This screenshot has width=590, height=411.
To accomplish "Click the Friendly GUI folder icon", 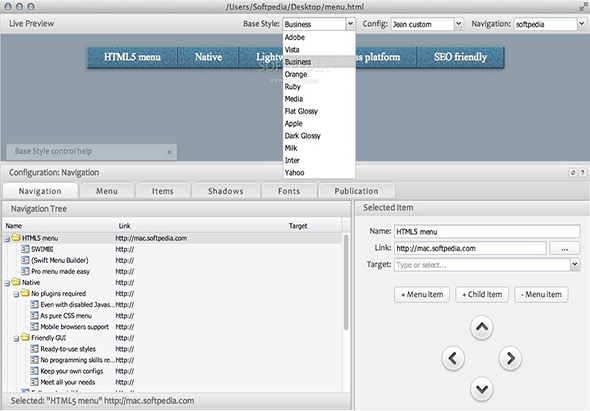I will click(25, 337).
